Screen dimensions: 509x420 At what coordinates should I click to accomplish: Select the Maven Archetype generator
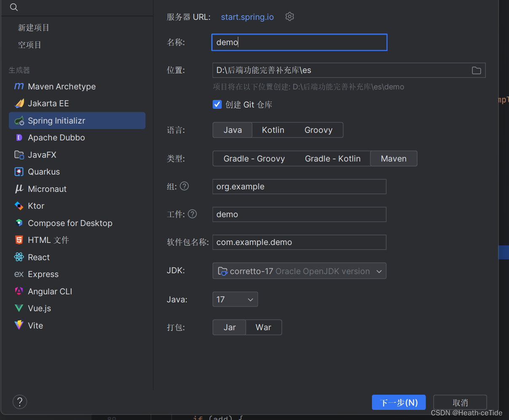(x=77, y=86)
